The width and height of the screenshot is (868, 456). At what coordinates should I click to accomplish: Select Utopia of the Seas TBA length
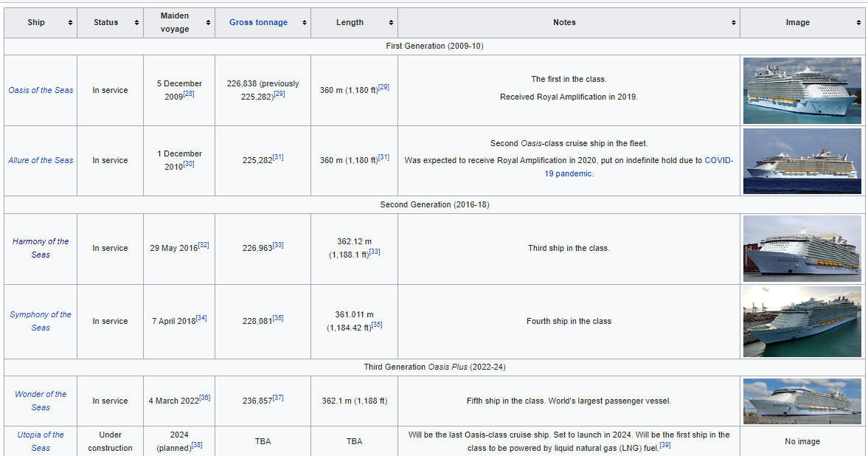click(354, 441)
